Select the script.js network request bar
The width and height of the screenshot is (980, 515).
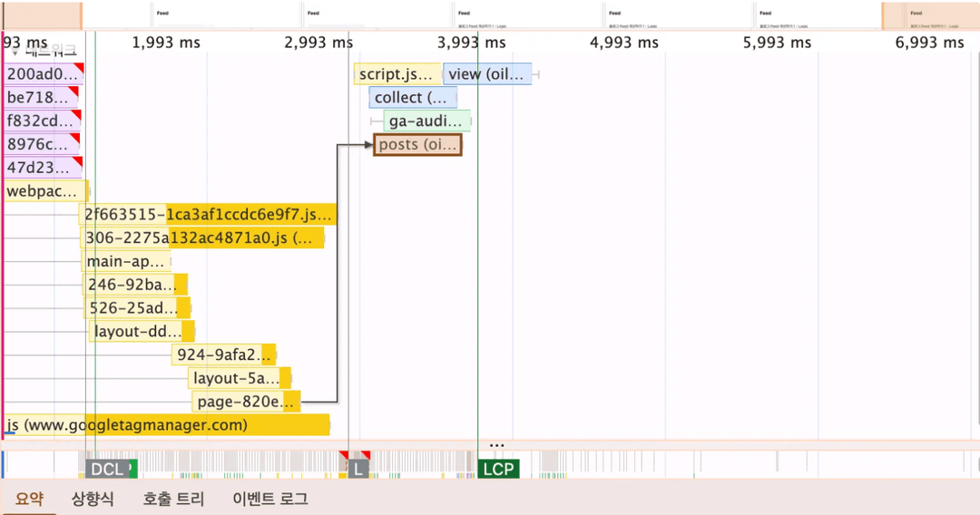coord(397,74)
